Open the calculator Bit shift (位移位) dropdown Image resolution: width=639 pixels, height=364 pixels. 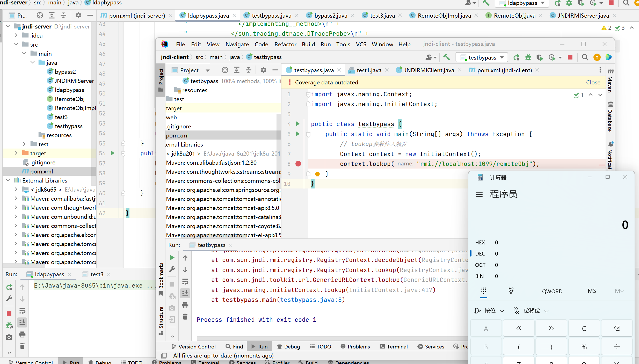[532, 311]
